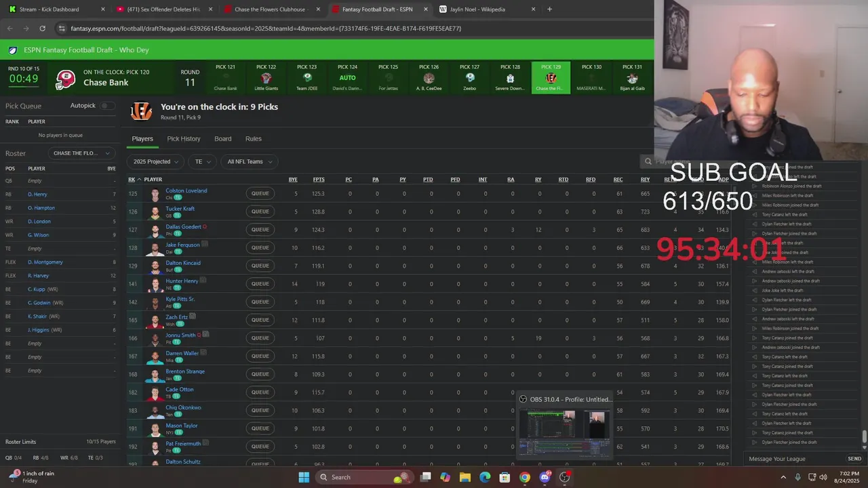Image resolution: width=868 pixels, height=488 pixels.
Task: Open Discord from the taskbar
Action: coord(545,477)
